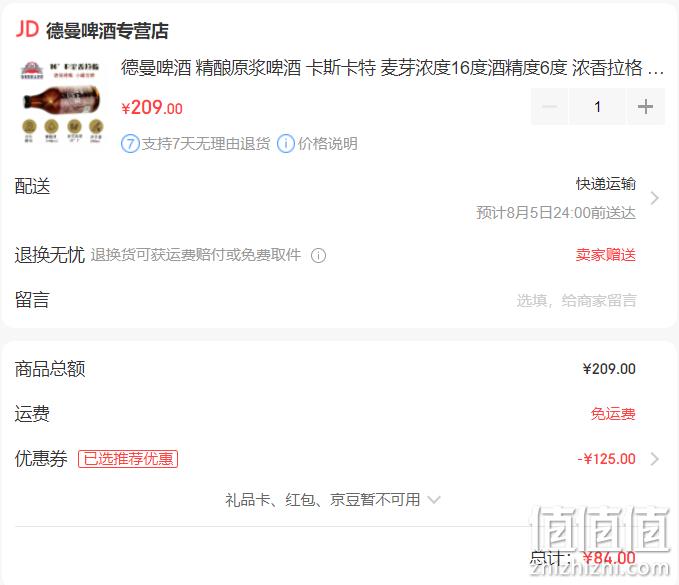This screenshot has height=585, width=679.
Task: Open coupon selection via -¥125.00 chevron
Action: 655,459
